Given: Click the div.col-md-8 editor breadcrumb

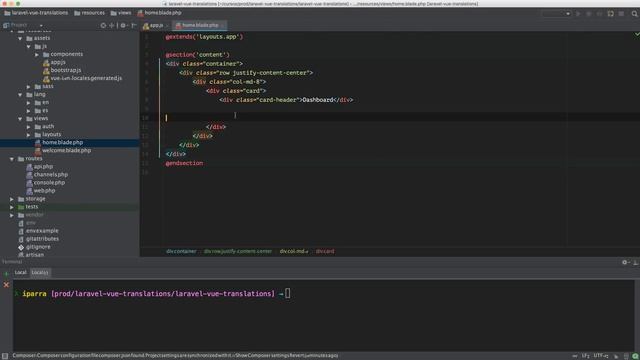Looking at the screenshot, I should pos(293,251).
